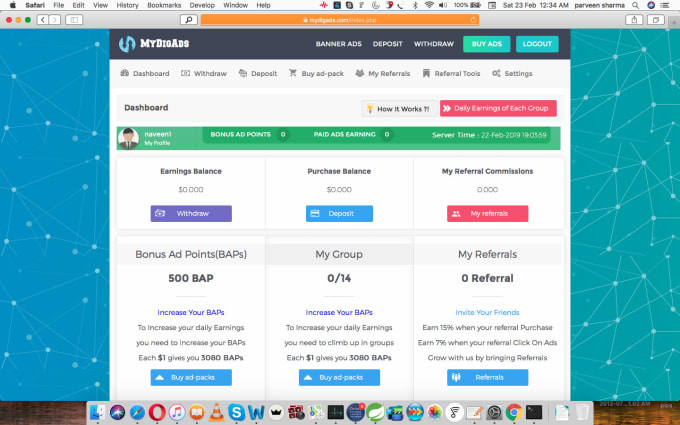Open iBooks from the Dock

click(x=197, y=412)
